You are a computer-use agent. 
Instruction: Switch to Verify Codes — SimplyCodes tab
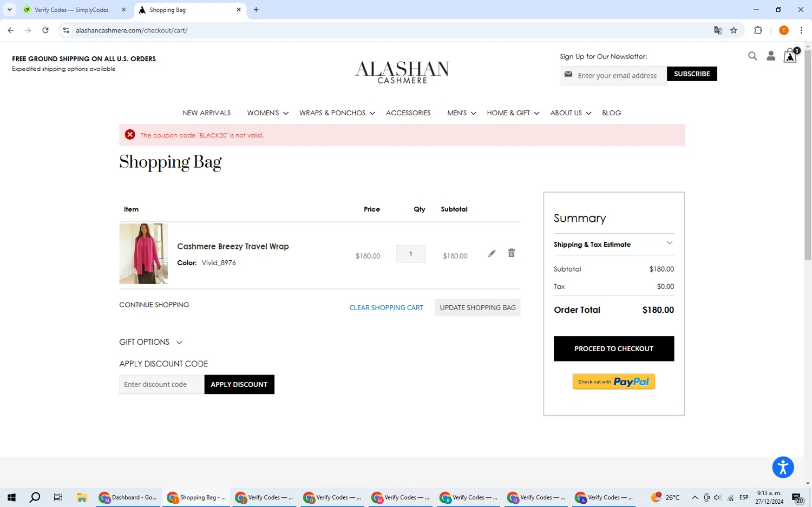click(71, 10)
